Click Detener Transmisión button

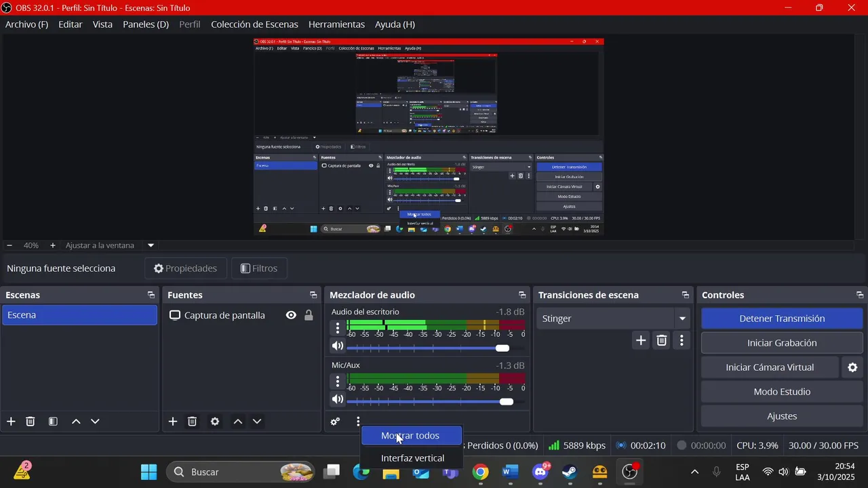click(x=782, y=319)
